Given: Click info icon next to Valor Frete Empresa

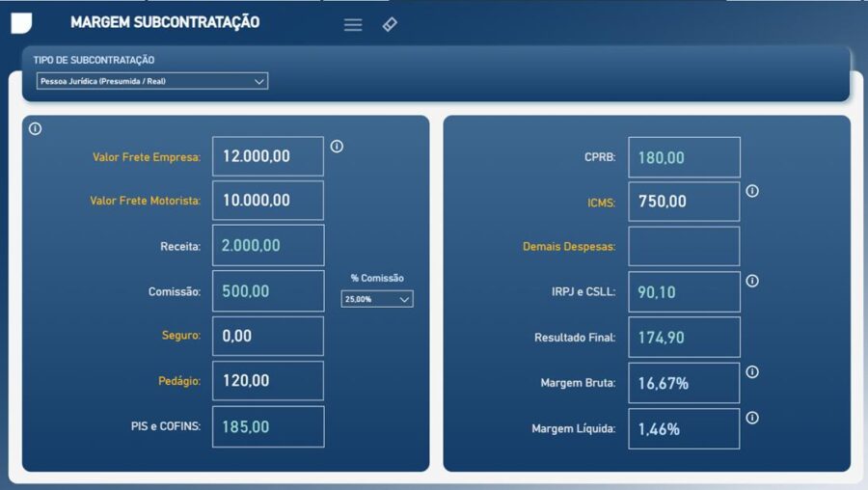Looking at the screenshot, I should (337, 147).
